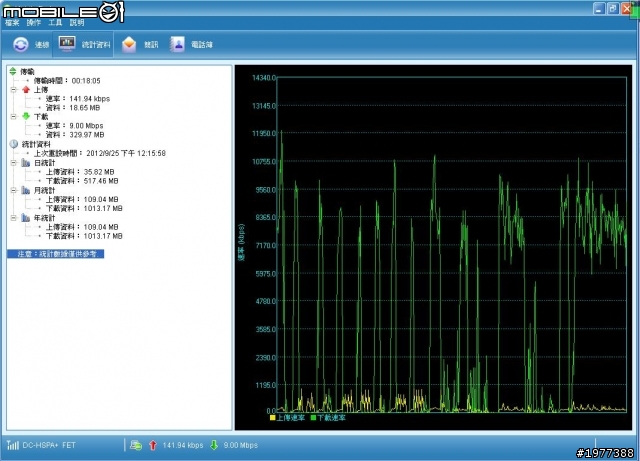Select the 傳輸時間 00:18:05 row
Image resolution: width=640 pixels, height=461 pixels.
coord(67,81)
